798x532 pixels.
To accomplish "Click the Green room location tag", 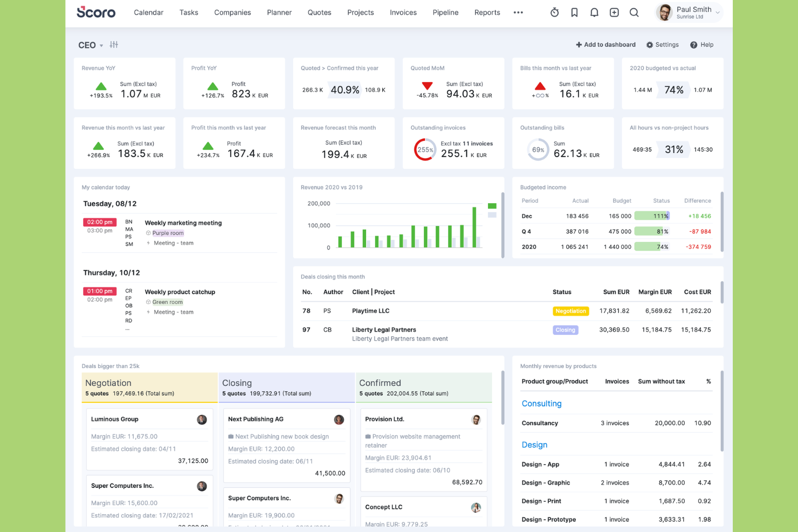I will 167,302.
